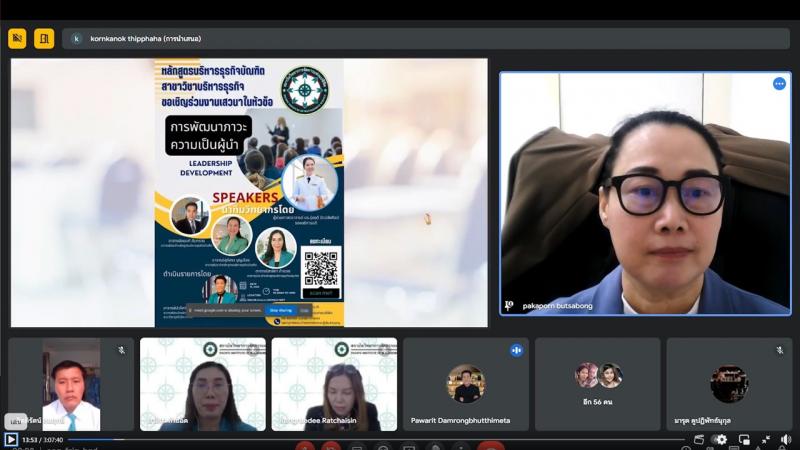Click pin icon beside pakaporn butsabong name
The height and width of the screenshot is (450, 800).
coord(509,305)
